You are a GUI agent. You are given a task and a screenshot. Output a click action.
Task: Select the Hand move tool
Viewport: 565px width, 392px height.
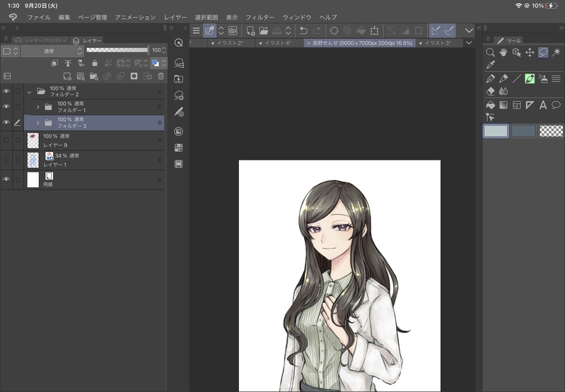point(503,52)
